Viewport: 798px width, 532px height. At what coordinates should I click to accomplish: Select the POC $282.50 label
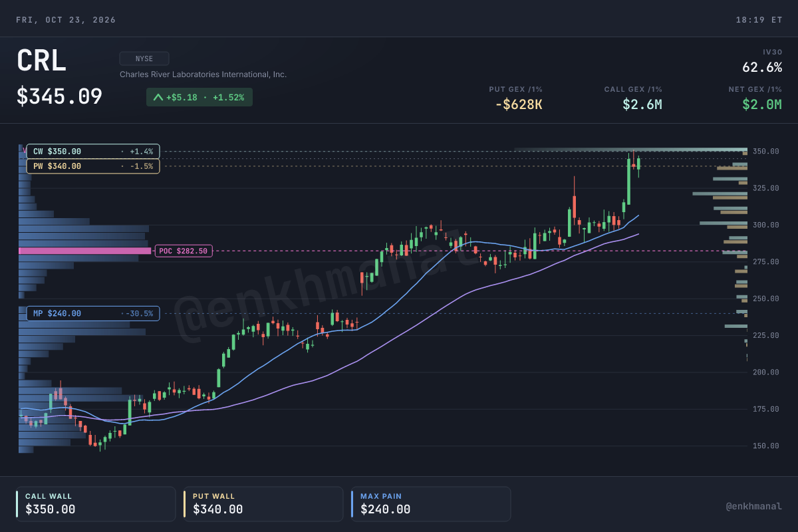pyautogui.click(x=184, y=251)
